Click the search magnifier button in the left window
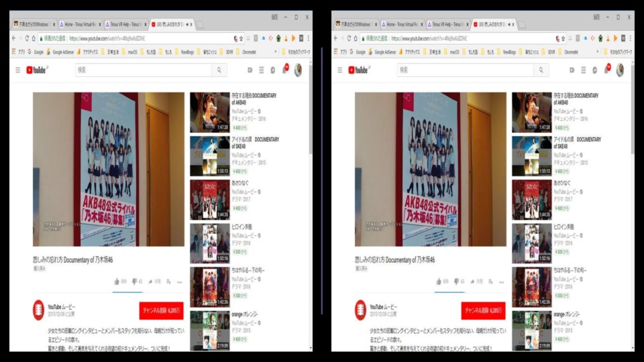Image resolution: width=644 pixels, height=362 pixels. [x=219, y=70]
